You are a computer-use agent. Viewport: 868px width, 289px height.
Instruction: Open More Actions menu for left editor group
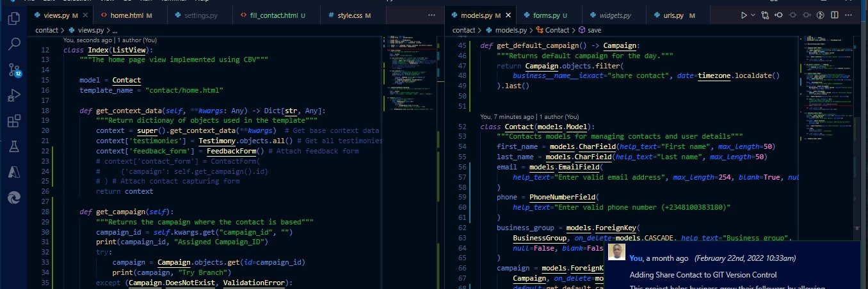pos(430,15)
